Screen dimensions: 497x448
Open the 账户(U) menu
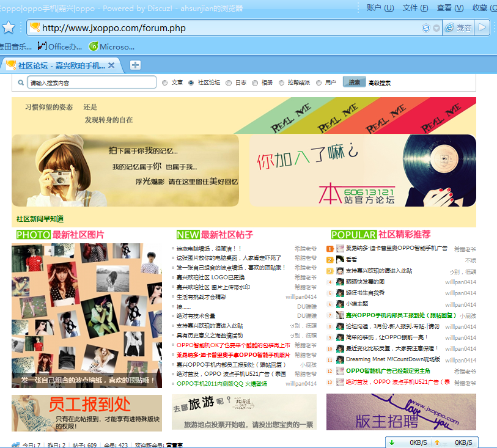(x=380, y=7)
